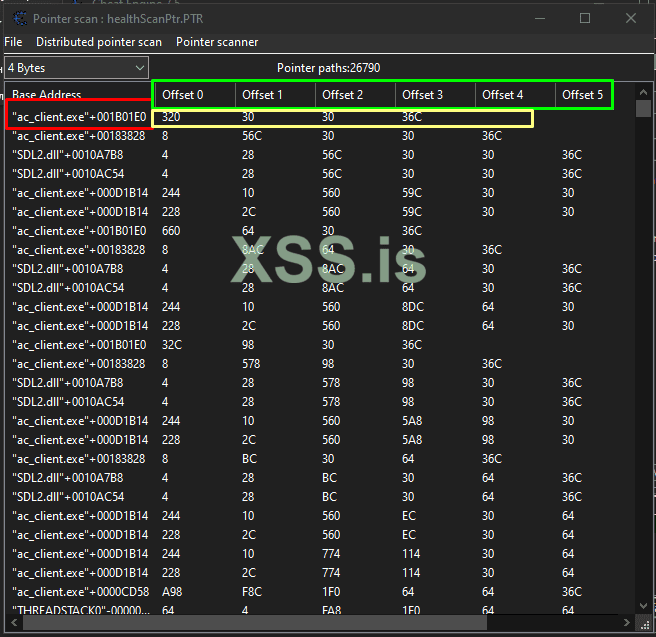Select first row "ac_client.exe"+001B01E0 with offset 320
Viewport: 656px width, 637px height.
click(x=320, y=117)
